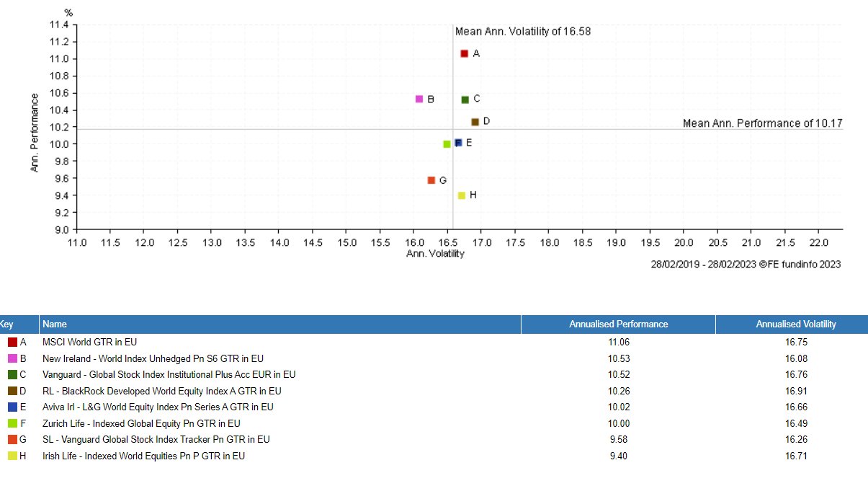868x486 pixels.
Task: Click volatility value 16.91
Action: coord(796,391)
